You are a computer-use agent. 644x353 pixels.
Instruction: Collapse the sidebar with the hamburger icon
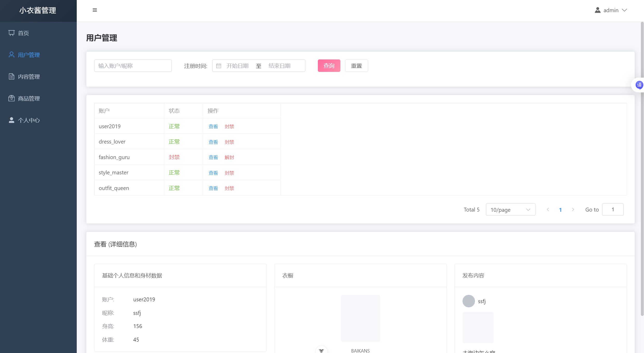click(x=95, y=10)
